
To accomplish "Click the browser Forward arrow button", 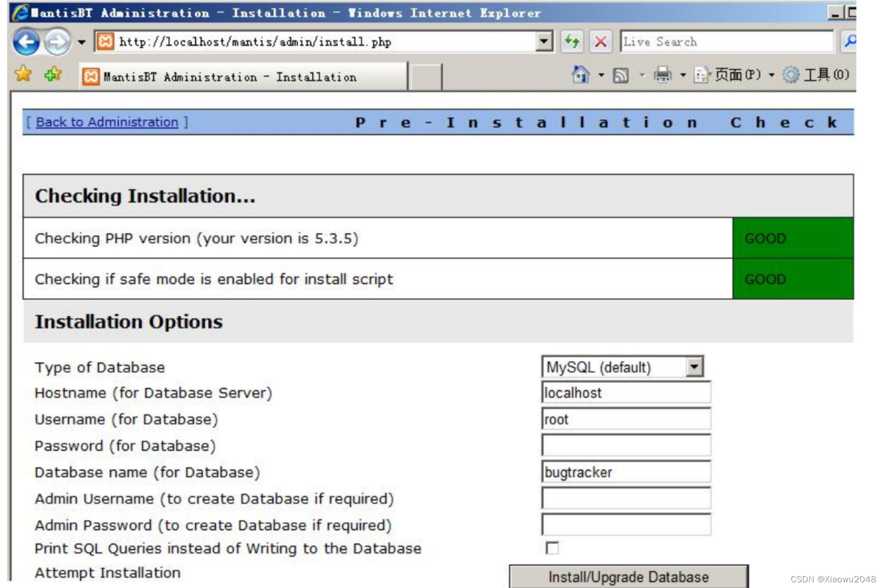I will point(57,42).
